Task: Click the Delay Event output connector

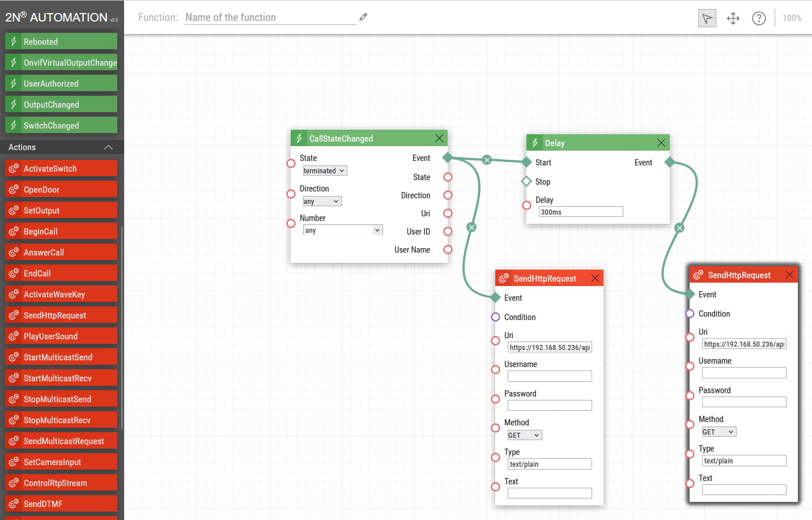Action: 670,162
